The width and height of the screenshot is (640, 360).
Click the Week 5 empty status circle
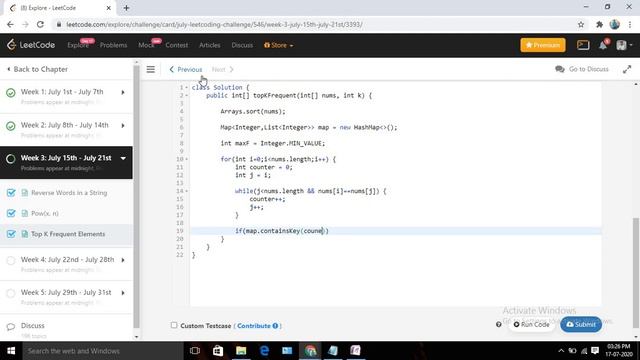click(11, 293)
